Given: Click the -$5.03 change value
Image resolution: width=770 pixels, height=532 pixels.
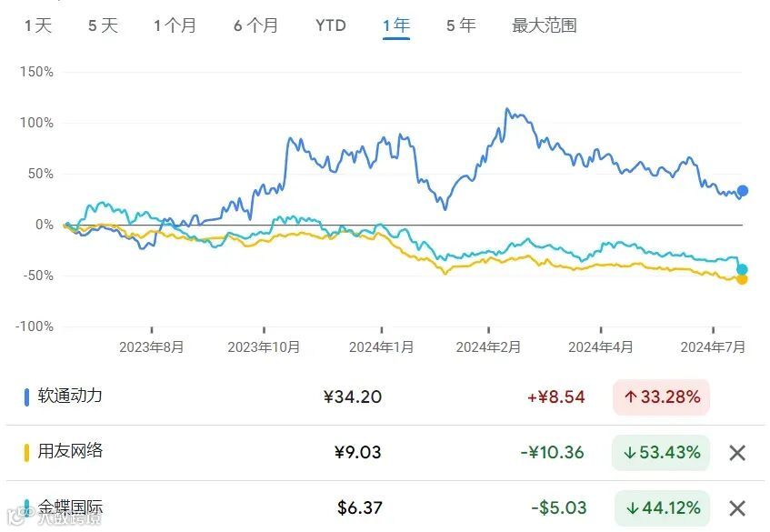Looking at the screenshot, I should [x=559, y=508].
